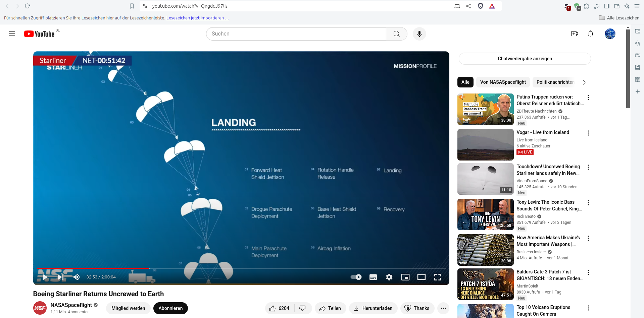
Task: Open the YouTube hamburger guide menu
Action: pyautogui.click(x=12, y=34)
